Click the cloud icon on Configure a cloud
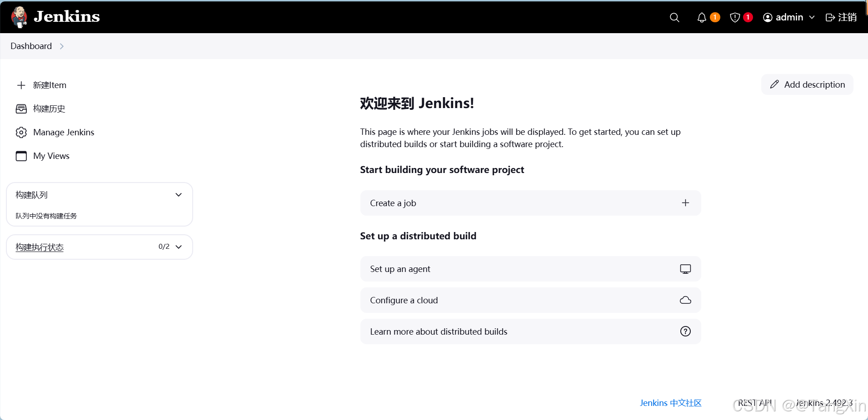The image size is (868, 420). click(685, 300)
